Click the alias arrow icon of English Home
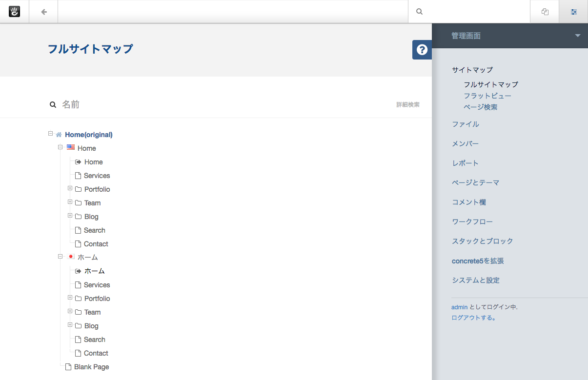 78,162
